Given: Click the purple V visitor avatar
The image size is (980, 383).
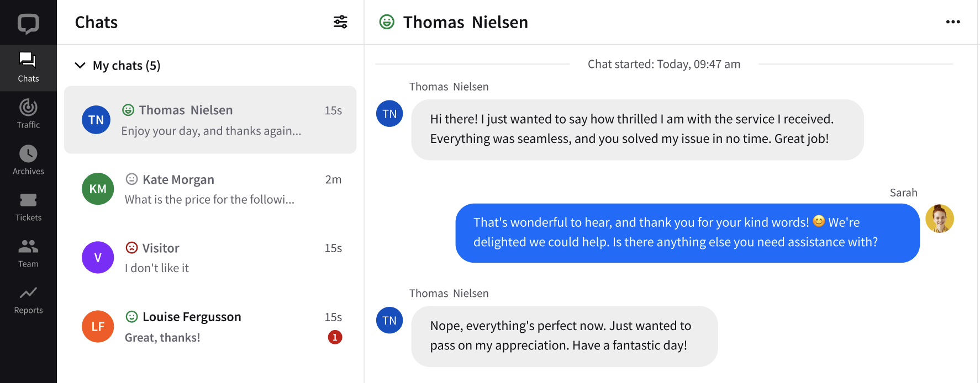Looking at the screenshot, I should (98, 257).
